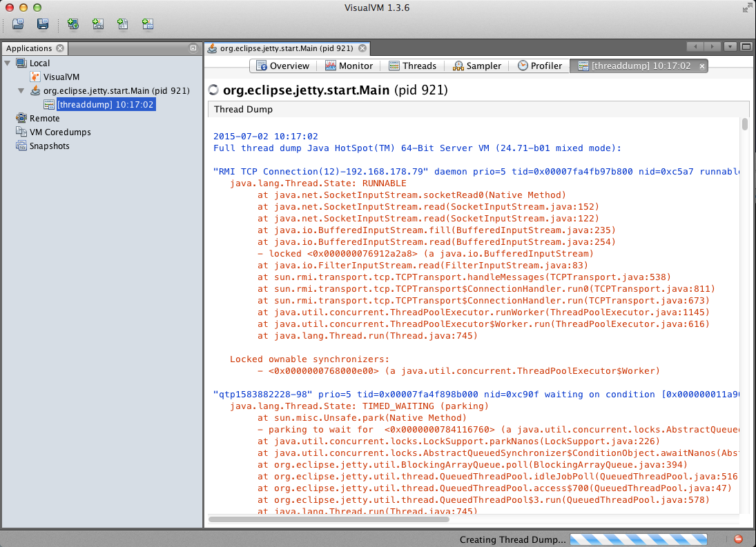
Task: Select the VisualVM application in the tree
Action: (61, 77)
